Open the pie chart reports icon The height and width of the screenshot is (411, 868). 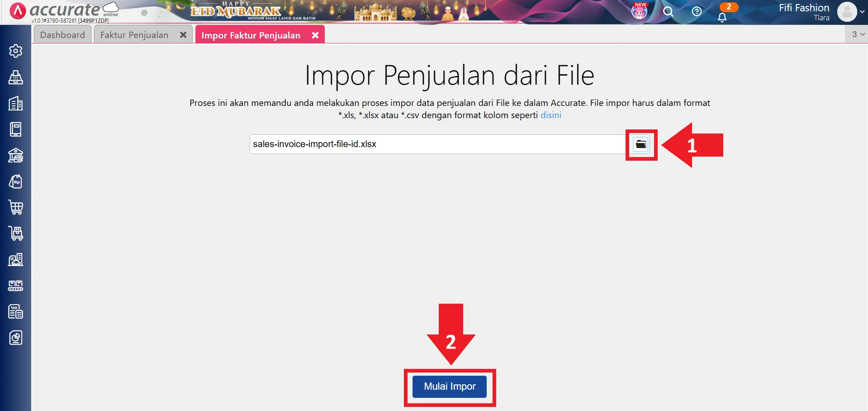click(x=16, y=337)
